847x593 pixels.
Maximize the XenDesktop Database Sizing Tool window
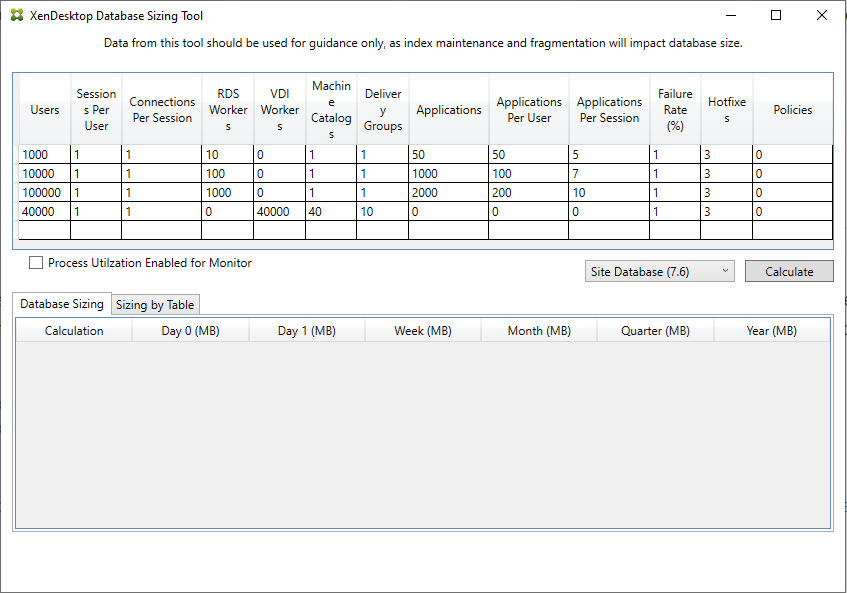(x=776, y=16)
